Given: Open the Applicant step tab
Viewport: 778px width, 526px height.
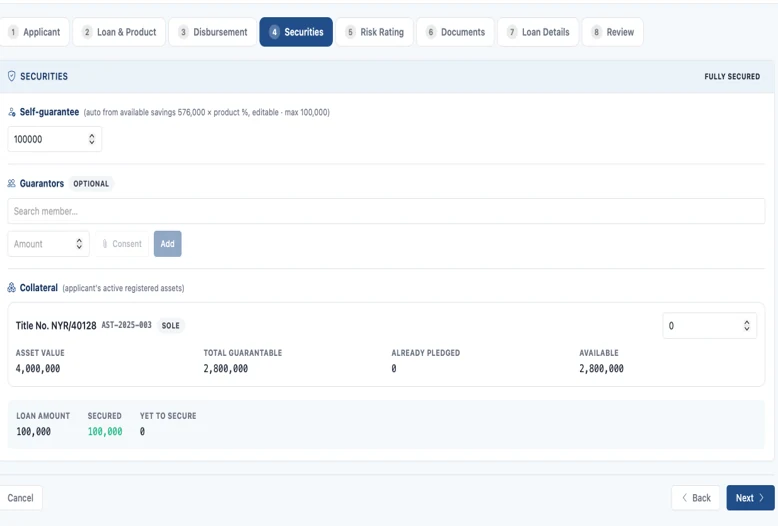Looking at the screenshot, I should [34, 32].
